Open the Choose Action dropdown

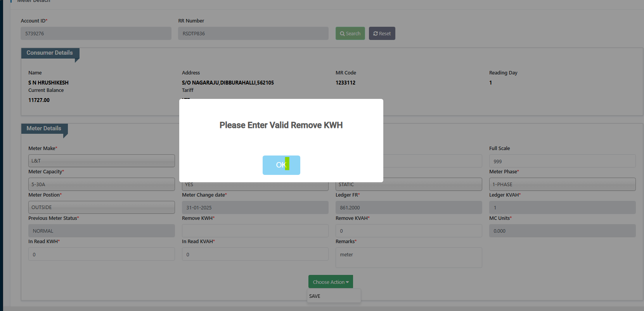pyautogui.click(x=331, y=282)
